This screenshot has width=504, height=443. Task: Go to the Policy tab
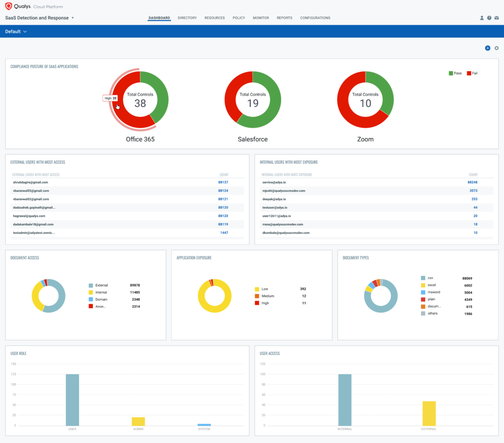[239, 18]
